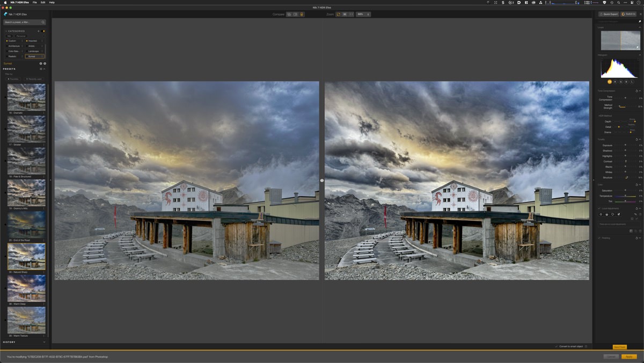Image resolution: width=644 pixels, height=363 pixels.
Task: Open the zoom percentage dropdown
Action: pyautogui.click(x=363, y=14)
